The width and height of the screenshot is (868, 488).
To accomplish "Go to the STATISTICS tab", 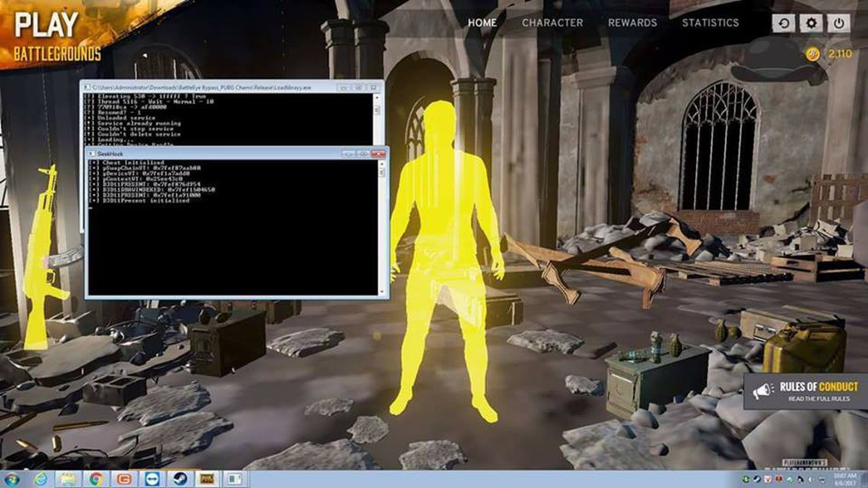I will pyautogui.click(x=710, y=22).
